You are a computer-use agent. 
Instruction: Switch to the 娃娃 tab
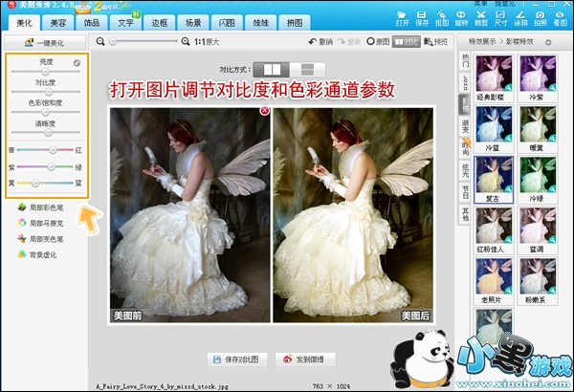tap(260, 23)
